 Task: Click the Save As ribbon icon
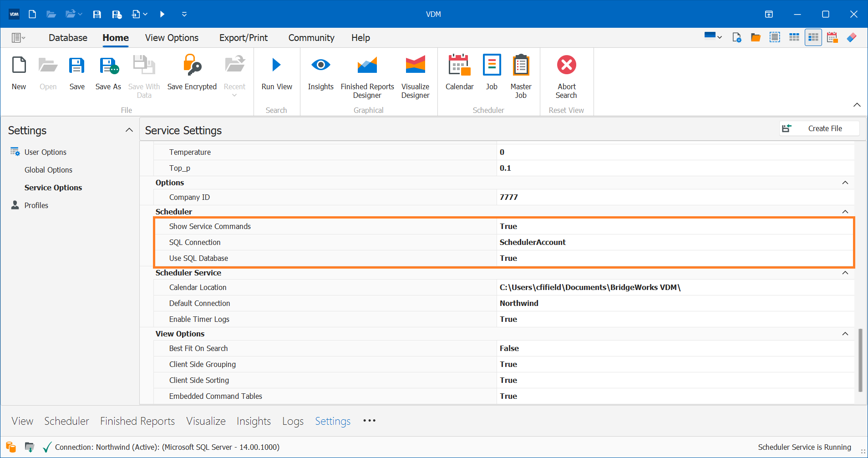click(x=108, y=65)
